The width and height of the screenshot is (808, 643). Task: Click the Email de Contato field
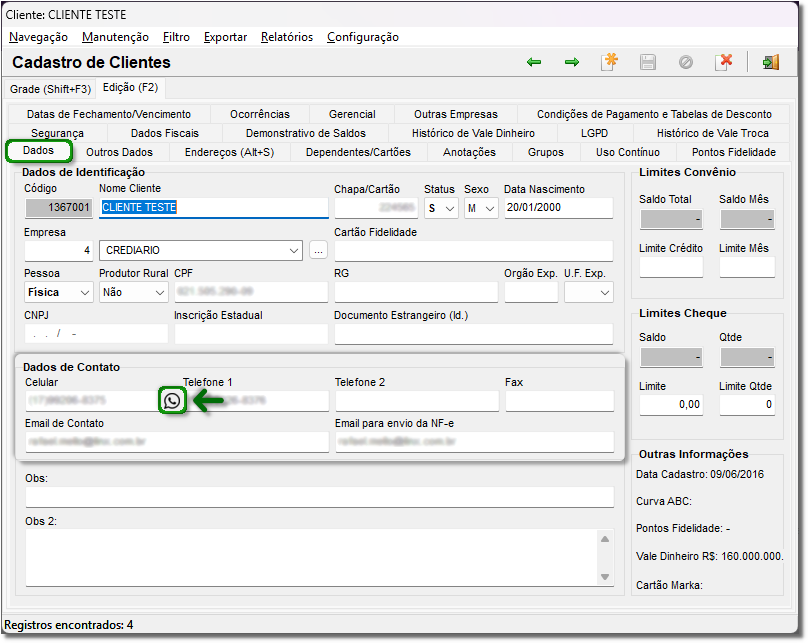(x=177, y=442)
